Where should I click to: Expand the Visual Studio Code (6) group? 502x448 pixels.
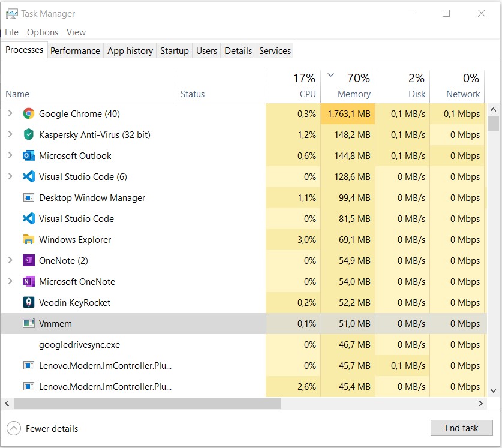[x=10, y=176]
